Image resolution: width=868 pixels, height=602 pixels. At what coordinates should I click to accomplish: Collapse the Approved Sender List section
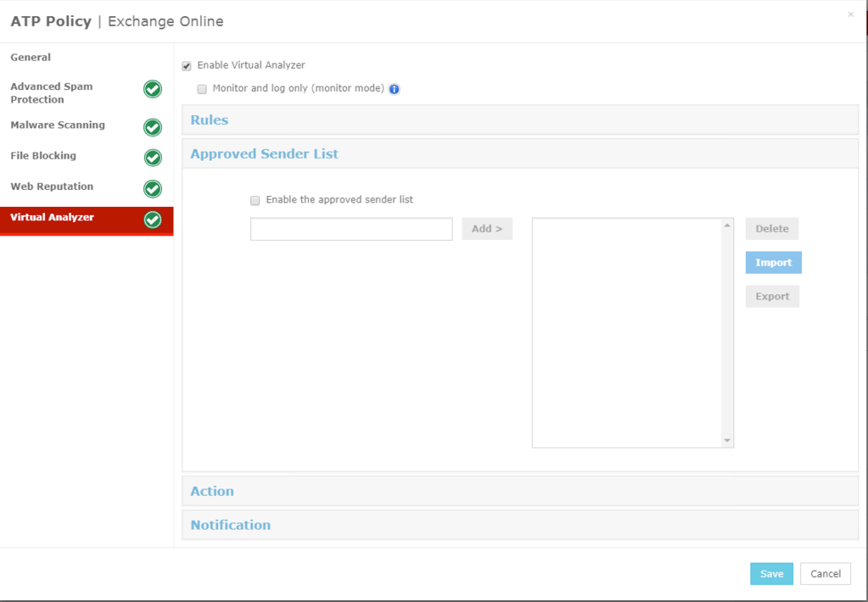click(x=520, y=153)
